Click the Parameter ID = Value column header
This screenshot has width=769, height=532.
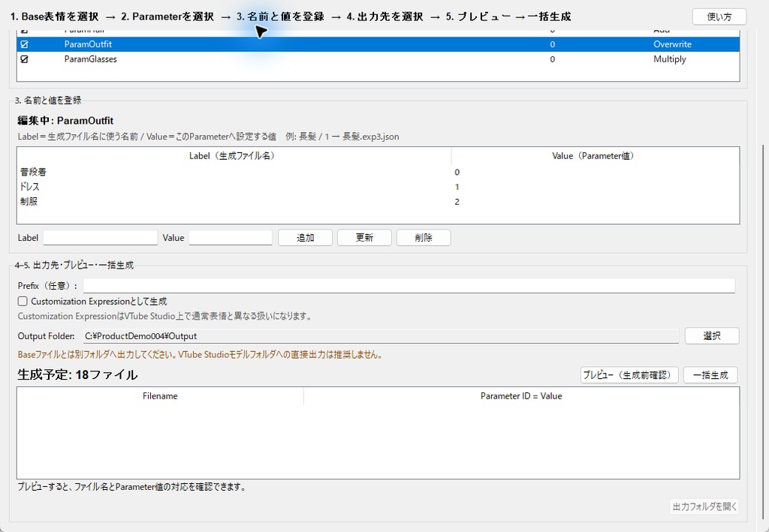521,396
